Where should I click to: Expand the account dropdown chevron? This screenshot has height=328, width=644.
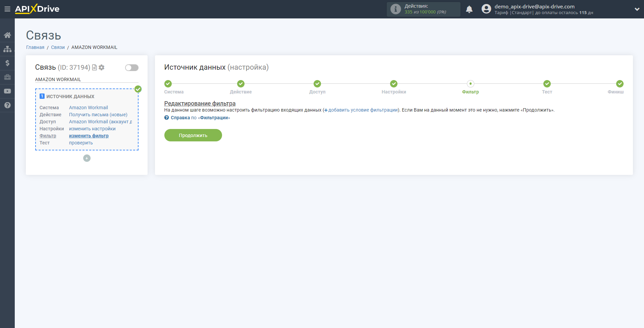(637, 9)
